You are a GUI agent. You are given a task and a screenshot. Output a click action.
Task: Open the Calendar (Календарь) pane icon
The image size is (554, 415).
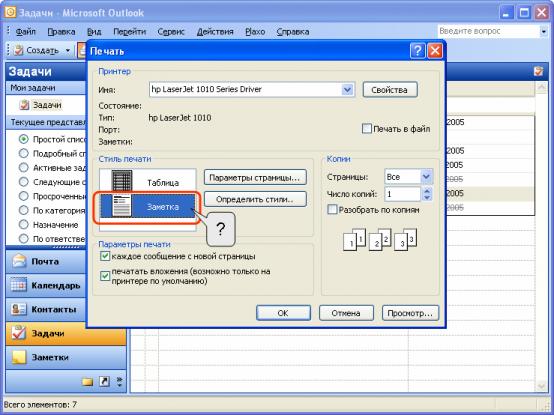pos(18,285)
